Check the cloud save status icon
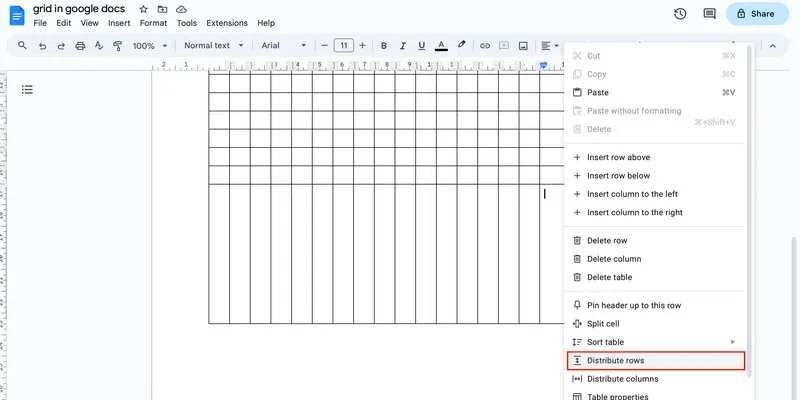This screenshot has height=400, width=800. coord(181,10)
